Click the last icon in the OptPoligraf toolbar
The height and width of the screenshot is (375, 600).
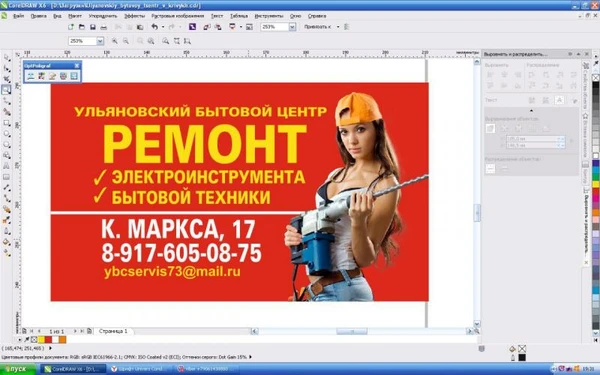[74, 76]
